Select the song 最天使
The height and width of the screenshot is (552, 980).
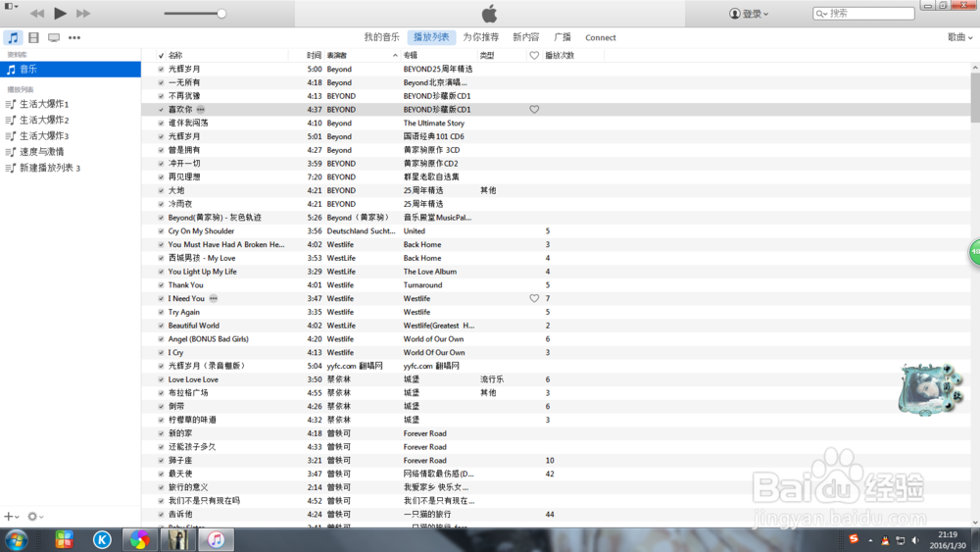point(180,474)
